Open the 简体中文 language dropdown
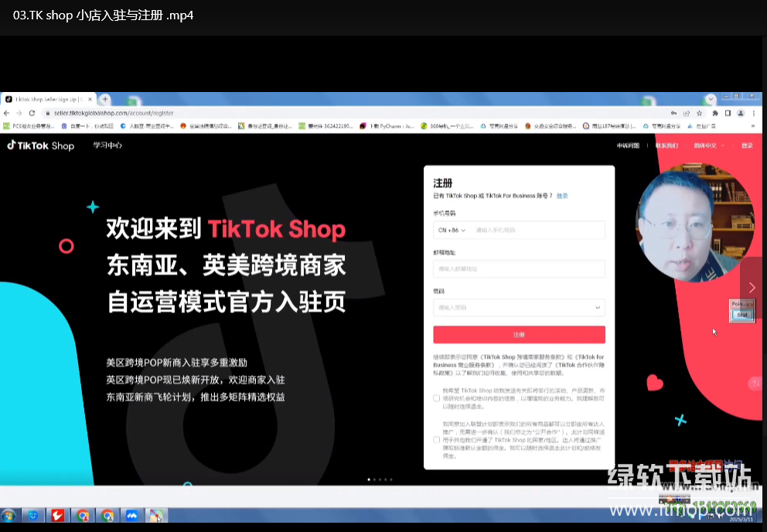 point(709,145)
